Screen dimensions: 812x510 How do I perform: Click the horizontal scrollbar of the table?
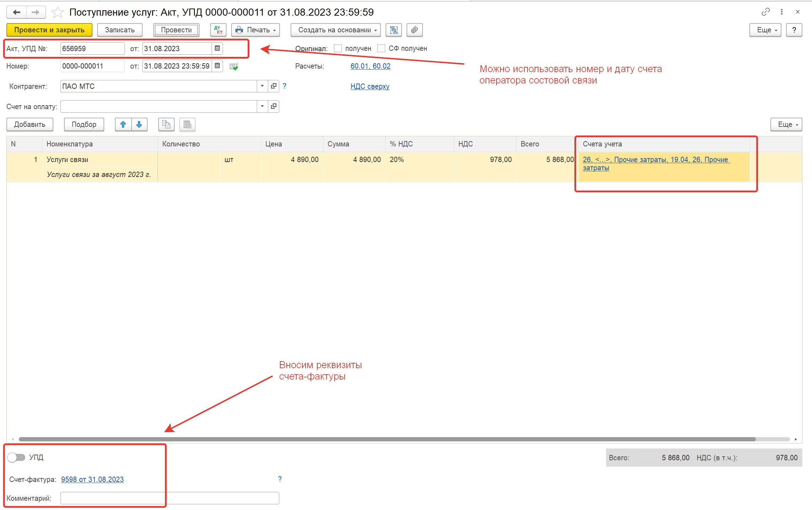pos(387,439)
